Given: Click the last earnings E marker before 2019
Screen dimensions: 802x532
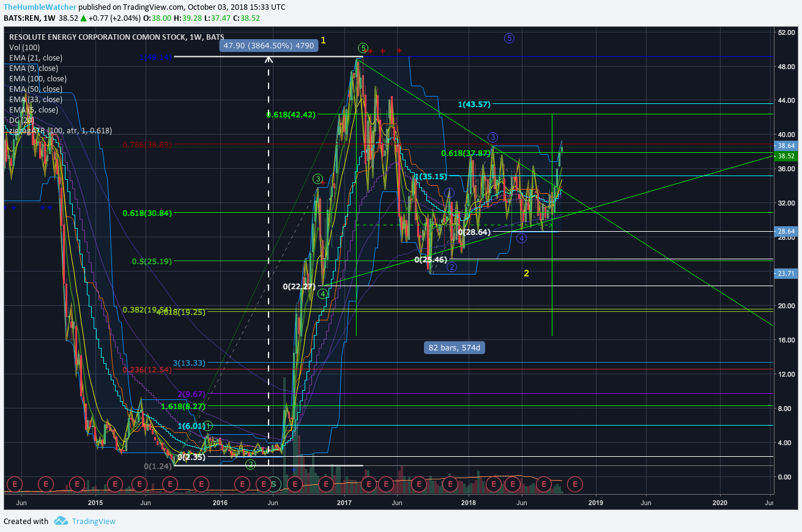Looking at the screenshot, I should 574,484.
